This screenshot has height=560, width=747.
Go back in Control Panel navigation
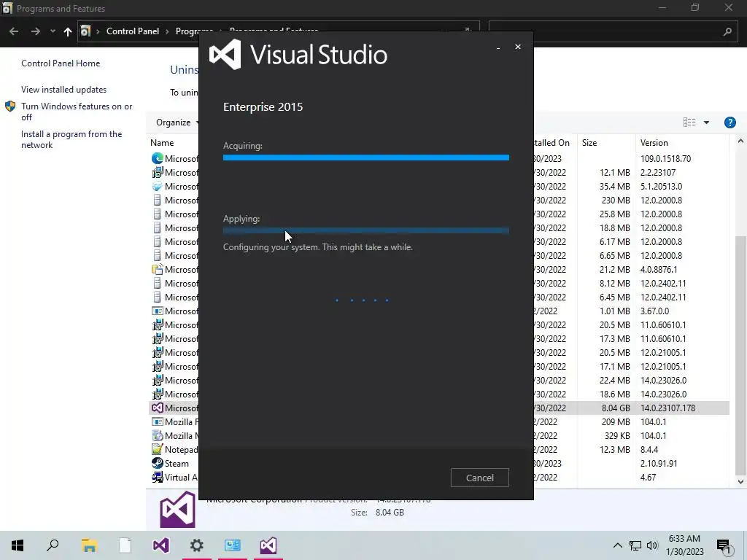click(x=14, y=31)
